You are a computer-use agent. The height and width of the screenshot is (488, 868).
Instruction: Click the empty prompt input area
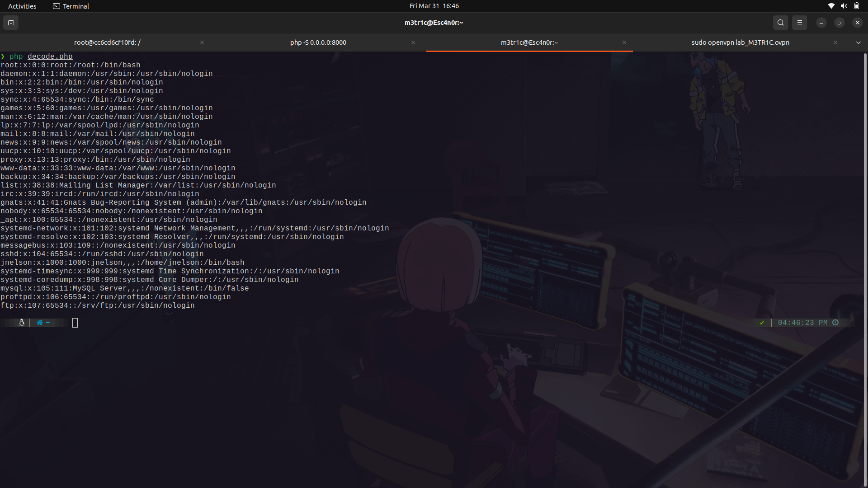point(75,323)
